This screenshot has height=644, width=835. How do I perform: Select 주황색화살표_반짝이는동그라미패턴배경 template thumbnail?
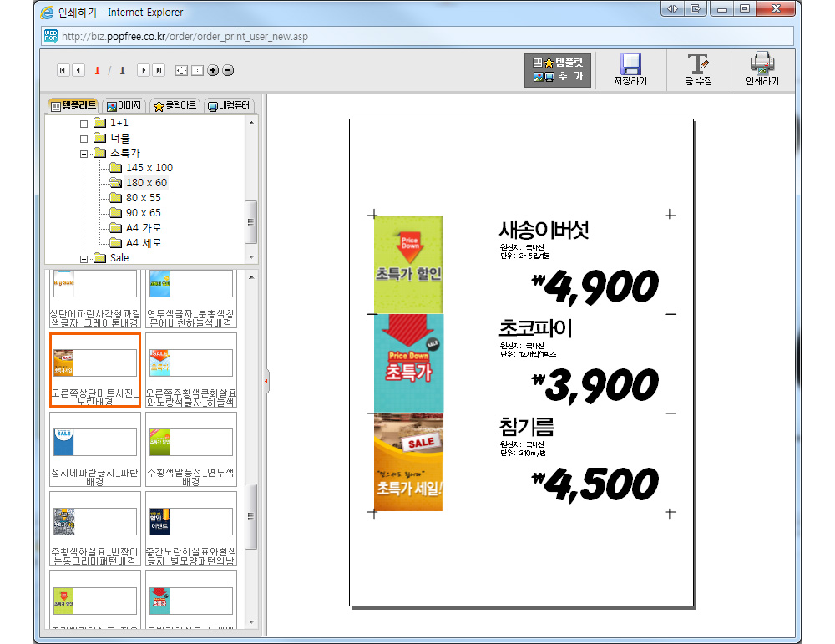point(95,529)
